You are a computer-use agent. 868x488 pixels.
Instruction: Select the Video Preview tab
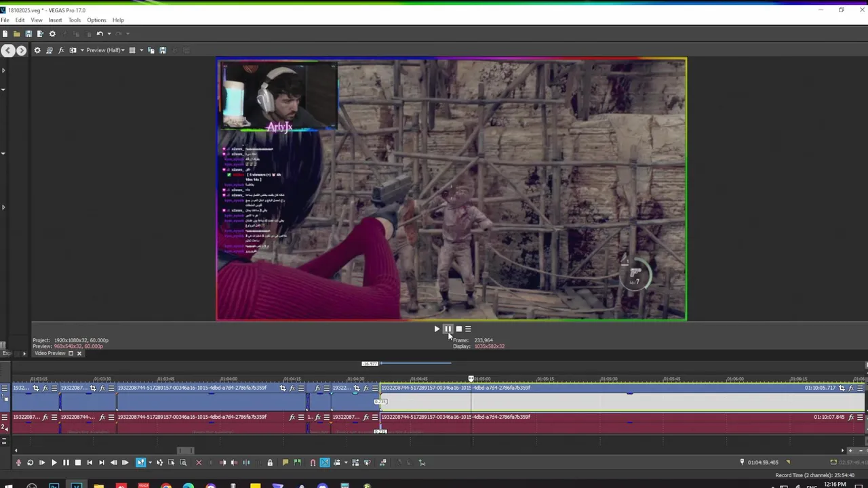(x=50, y=353)
